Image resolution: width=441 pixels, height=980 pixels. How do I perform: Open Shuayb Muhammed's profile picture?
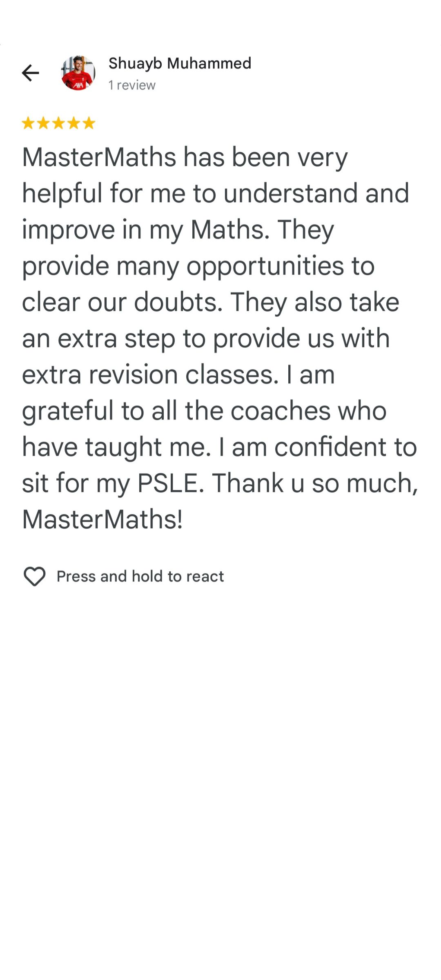[x=78, y=73]
